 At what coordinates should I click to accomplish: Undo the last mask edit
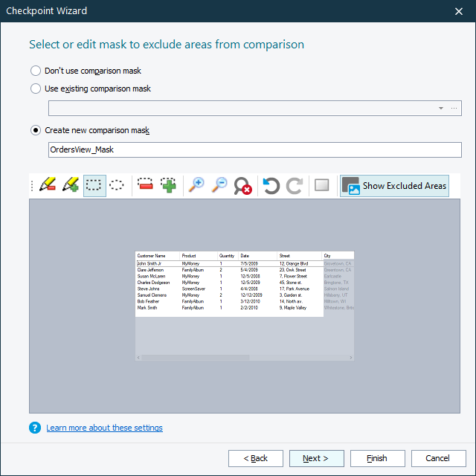pyautogui.click(x=271, y=185)
